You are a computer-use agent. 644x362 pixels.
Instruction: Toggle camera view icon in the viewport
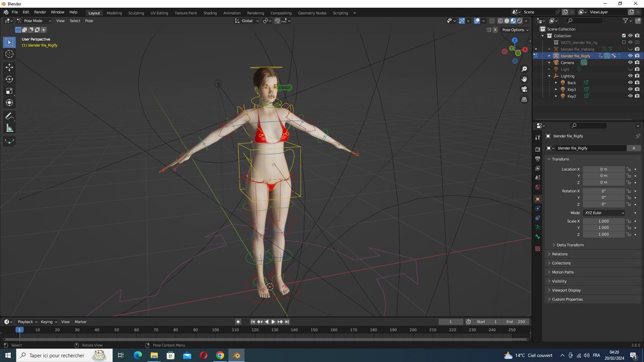click(x=524, y=89)
